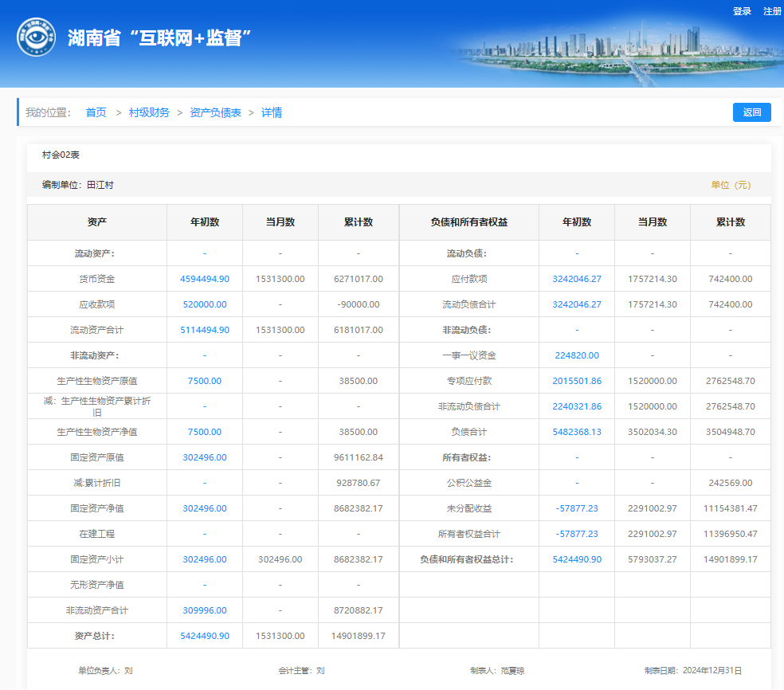Open 生产性生物资产原值 value 7500.00
The height and width of the screenshot is (690, 784).
pos(205,381)
